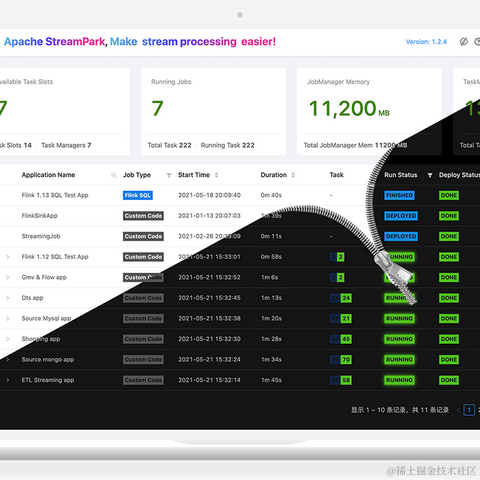Expand the Shopping app row
This screenshot has height=480, width=480.
coord(7,339)
